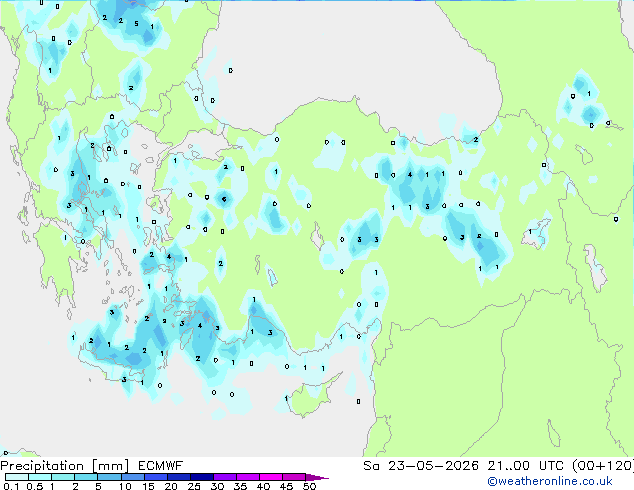Click the '45' legend scale label

point(287,486)
